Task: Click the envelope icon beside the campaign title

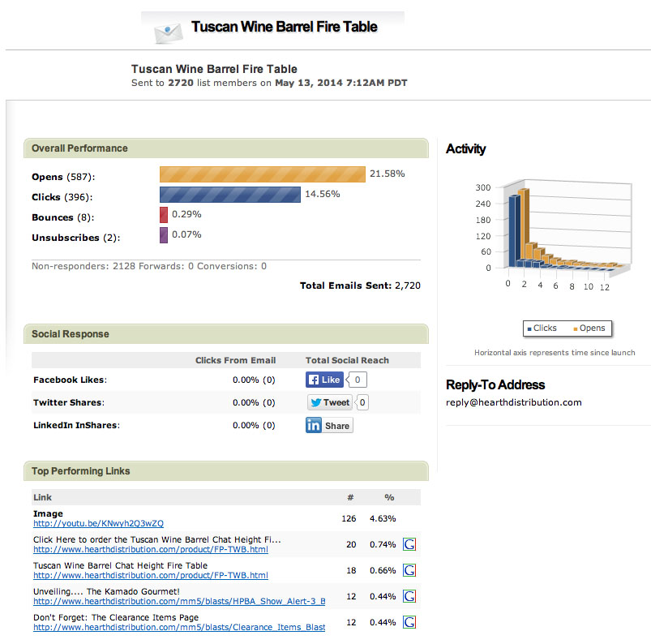Action: coord(168,31)
